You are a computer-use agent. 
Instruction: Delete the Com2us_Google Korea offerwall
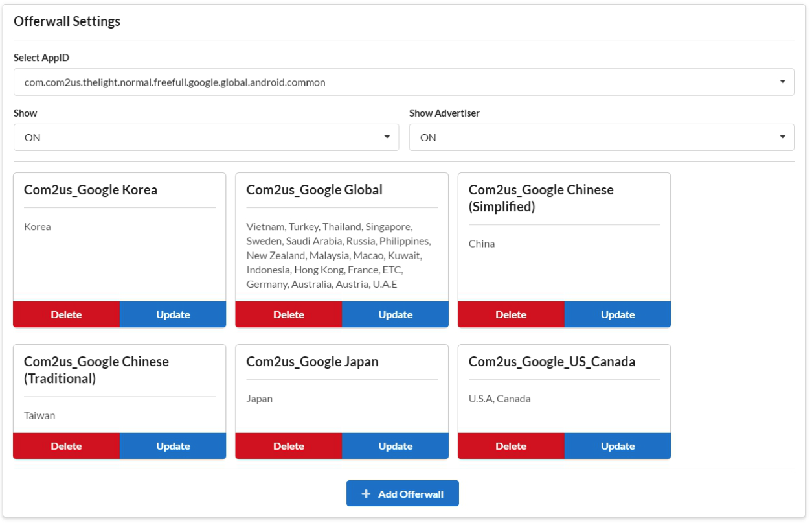(67, 314)
